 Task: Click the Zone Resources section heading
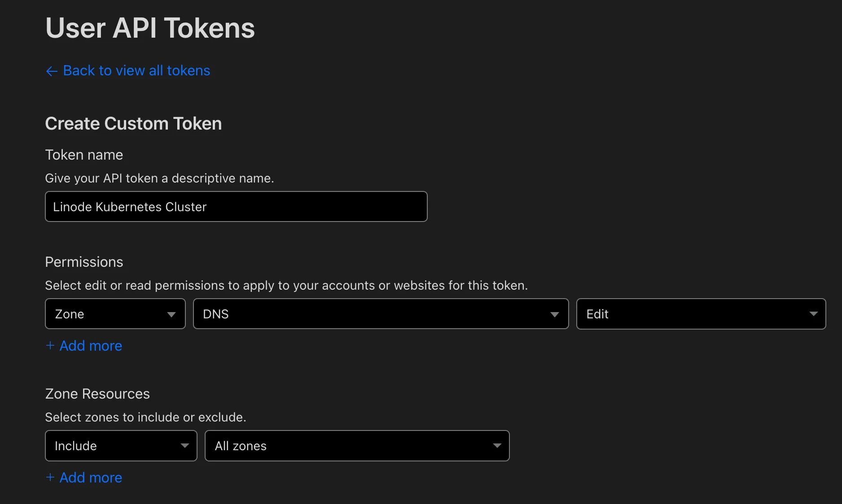tap(97, 394)
